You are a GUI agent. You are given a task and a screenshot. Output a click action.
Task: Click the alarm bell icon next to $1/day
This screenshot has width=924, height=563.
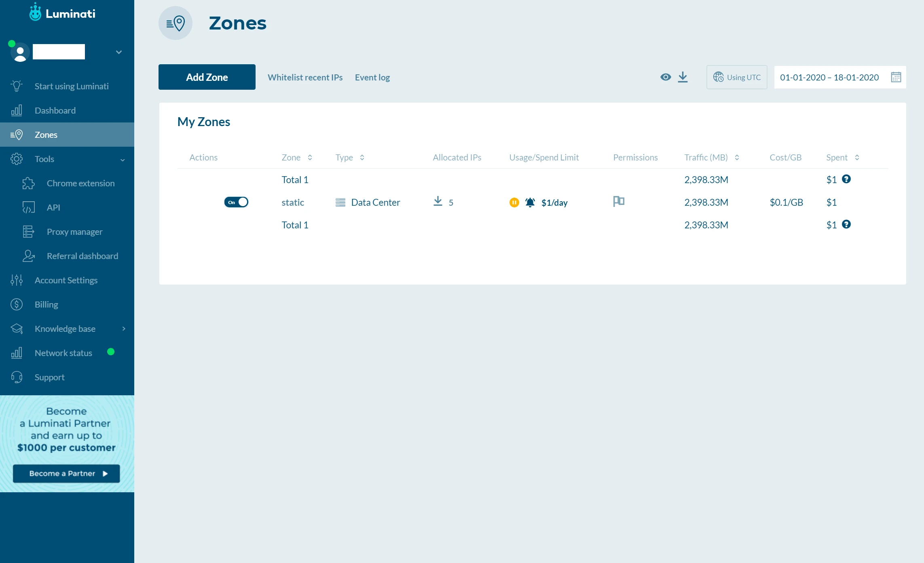pos(530,202)
